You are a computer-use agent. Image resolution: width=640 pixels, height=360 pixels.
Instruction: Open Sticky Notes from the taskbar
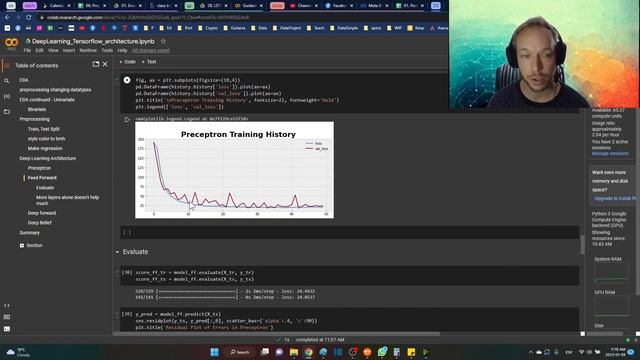coord(411,352)
